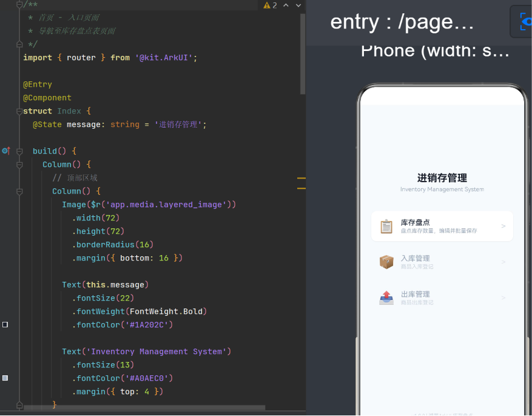
Task: Open color picker for #A0AEC0 gutter swatch
Action: coord(5,378)
